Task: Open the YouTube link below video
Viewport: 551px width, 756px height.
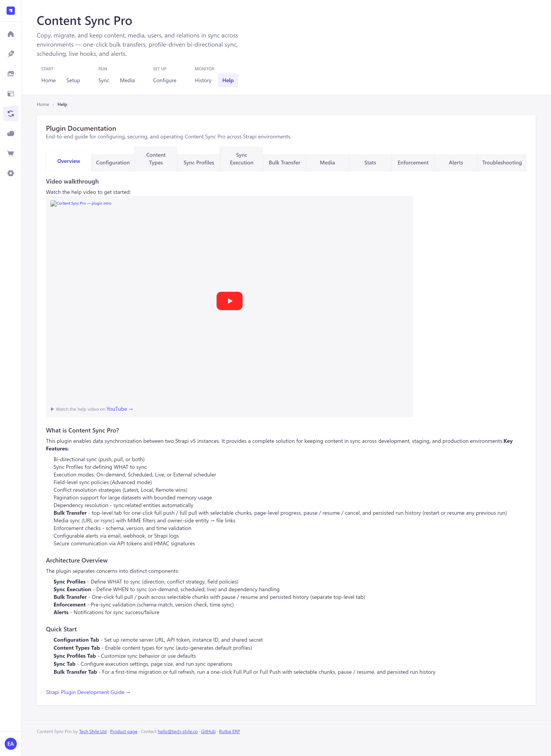Action: (119, 409)
